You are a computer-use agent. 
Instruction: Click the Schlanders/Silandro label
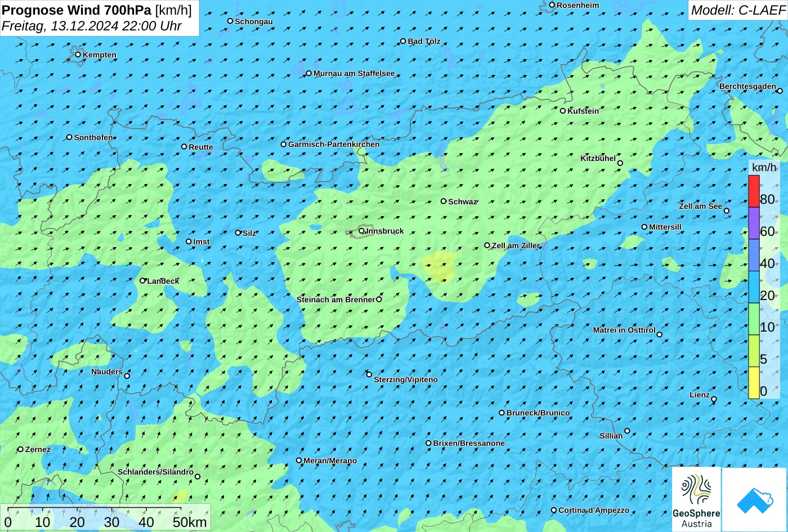click(x=155, y=472)
